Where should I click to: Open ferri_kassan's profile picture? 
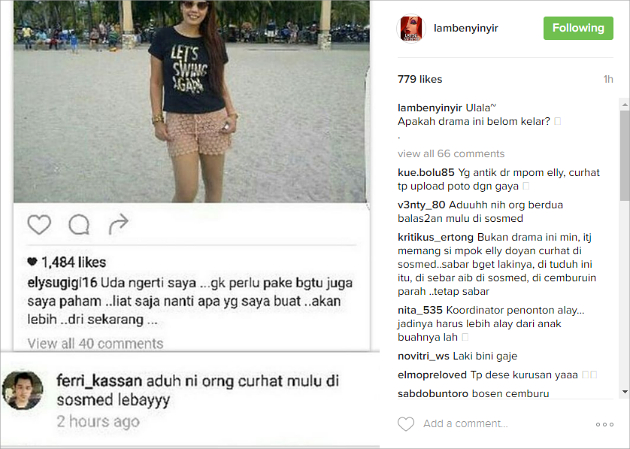(x=22, y=390)
